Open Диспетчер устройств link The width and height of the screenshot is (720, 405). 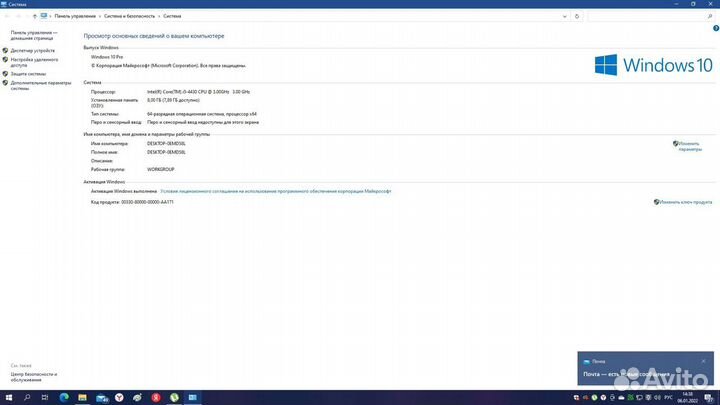33,51
